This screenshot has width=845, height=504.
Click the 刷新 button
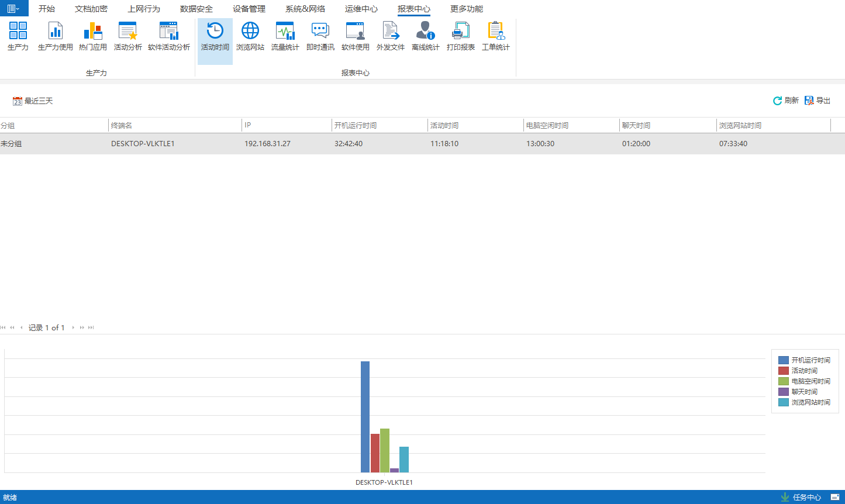coord(785,101)
